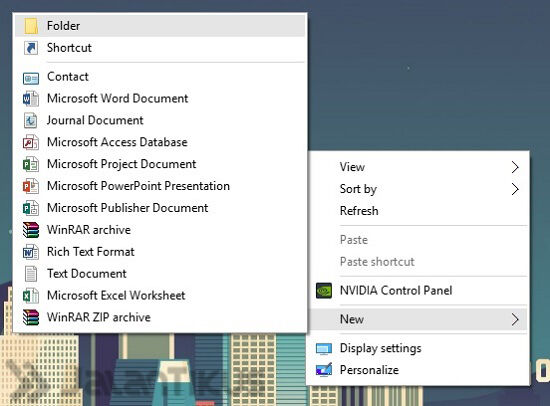Open Display settings
The image size is (550, 406).
coord(418,348)
